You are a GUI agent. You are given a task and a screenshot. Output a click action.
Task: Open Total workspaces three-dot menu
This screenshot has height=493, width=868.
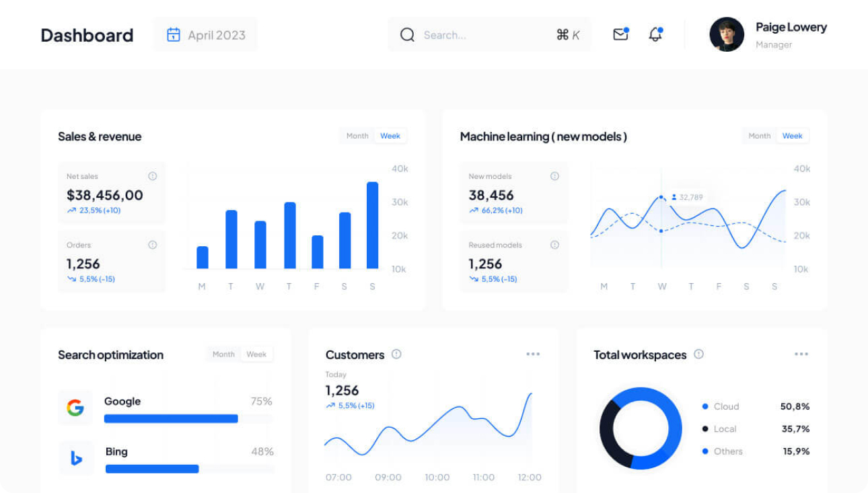click(x=801, y=354)
